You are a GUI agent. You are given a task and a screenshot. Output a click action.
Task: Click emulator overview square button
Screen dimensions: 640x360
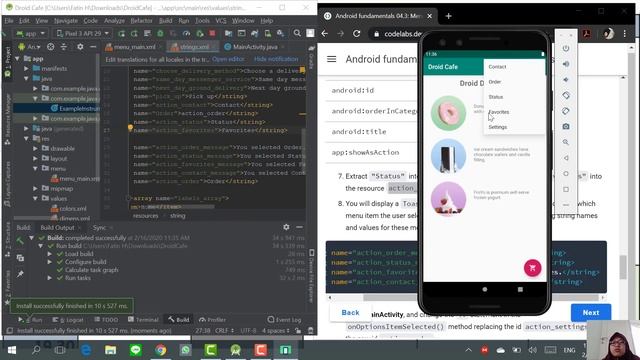click(x=566, y=189)
